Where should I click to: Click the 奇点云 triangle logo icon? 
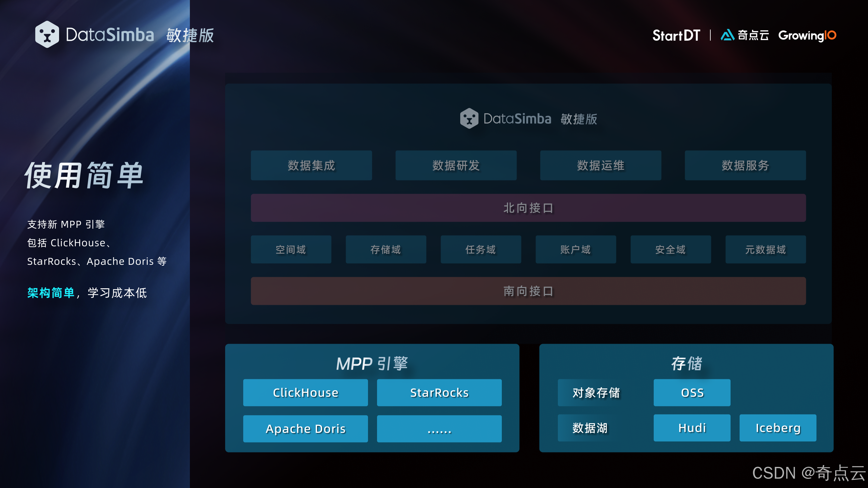coord(727,35)
